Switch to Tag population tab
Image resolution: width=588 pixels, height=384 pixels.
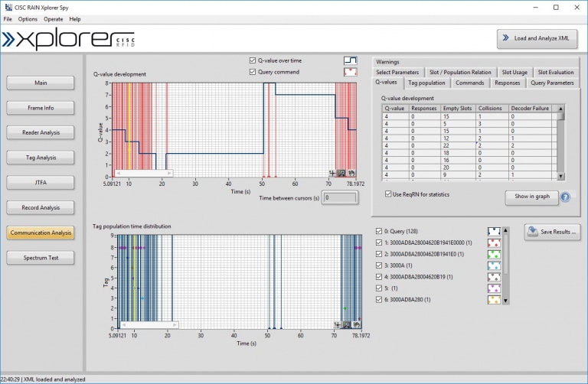coord(426,83)
